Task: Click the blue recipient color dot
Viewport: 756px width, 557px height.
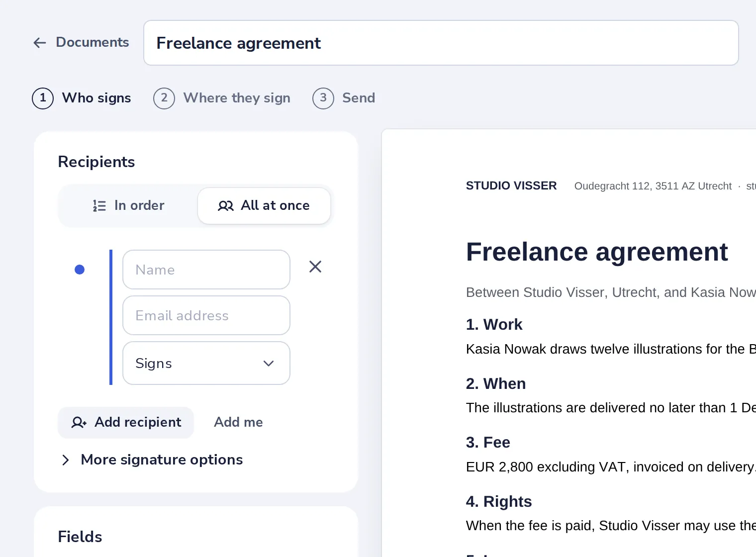Action: pyautogui.click(x=80, y=270)
